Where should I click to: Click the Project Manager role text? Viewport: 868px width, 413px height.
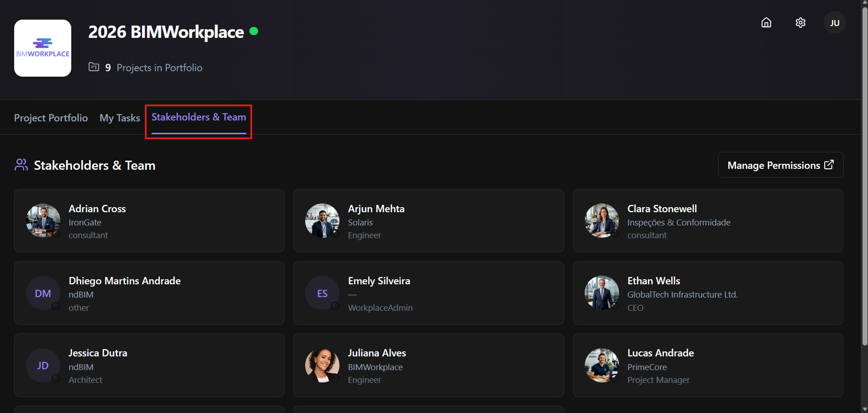[658, 380]
